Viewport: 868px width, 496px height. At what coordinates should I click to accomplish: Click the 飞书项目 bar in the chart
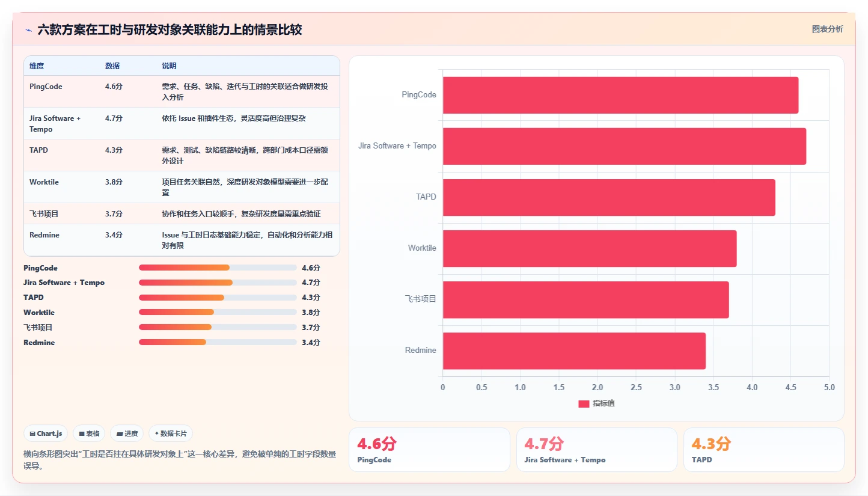(x=586, y=299)
